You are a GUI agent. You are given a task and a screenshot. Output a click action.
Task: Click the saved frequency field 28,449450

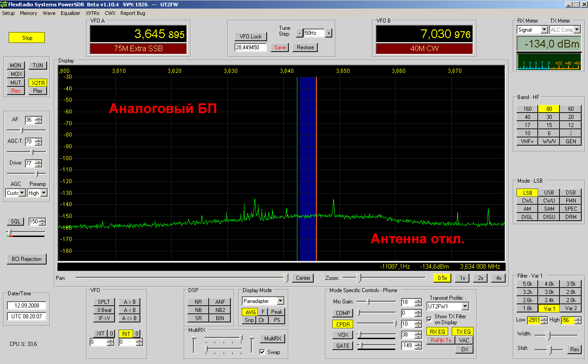coord(251,47)
